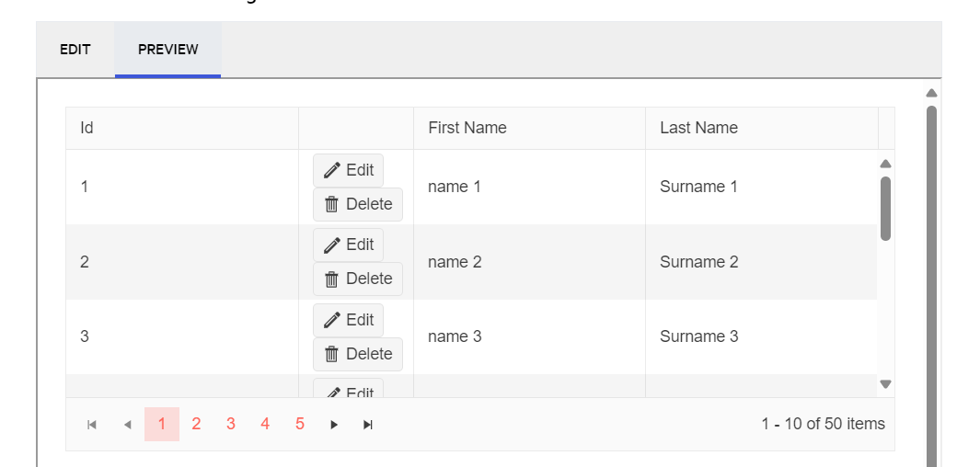Viewport: 980px width, 467px height.
Task: Go to the first page arrow
Action: pos(92,424)
